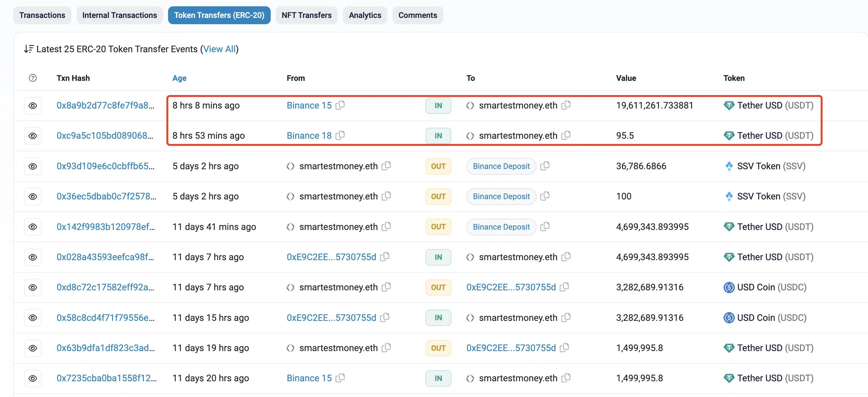
Task: Preview transaction 0xc9a5c105bd089068 with eye icon
Action: (x=33, y=136)
